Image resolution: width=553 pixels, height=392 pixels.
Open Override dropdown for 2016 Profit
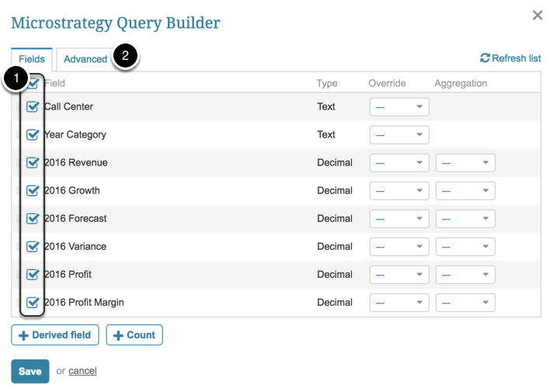tap(399, 275)
